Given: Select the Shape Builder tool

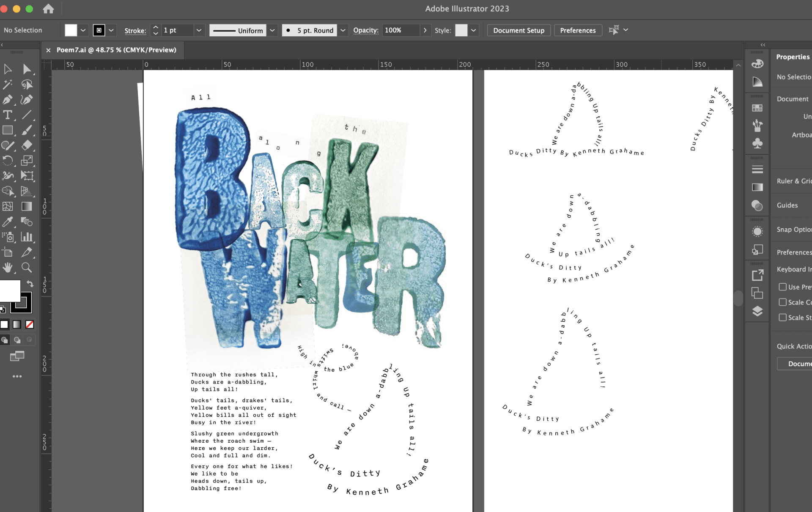Looking at the screenshot, I should click(x=8, y=191).
